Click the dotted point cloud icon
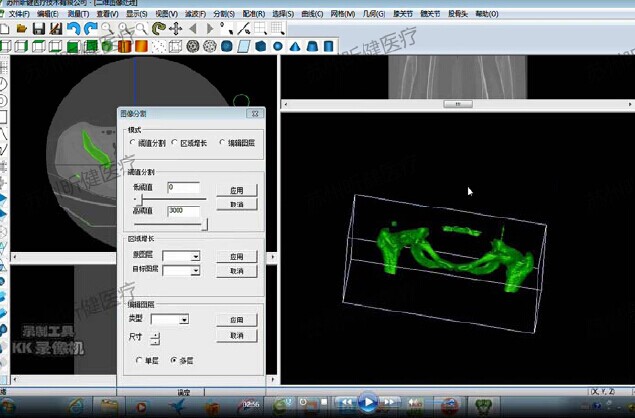635x418 pixels. 158,46
